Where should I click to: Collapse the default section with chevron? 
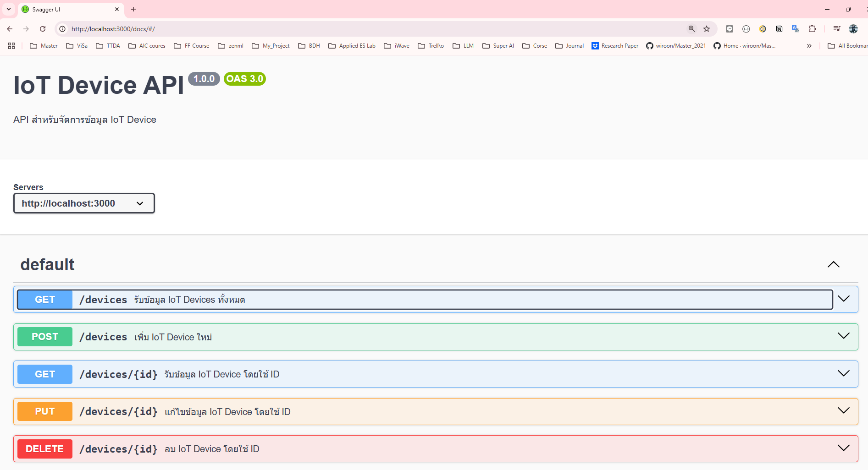(x=833, y=265)
